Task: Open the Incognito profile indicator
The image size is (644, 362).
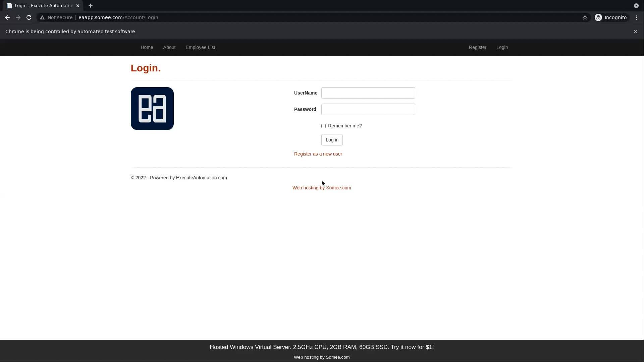Action: pyautogui.click(x=611, y=17)
